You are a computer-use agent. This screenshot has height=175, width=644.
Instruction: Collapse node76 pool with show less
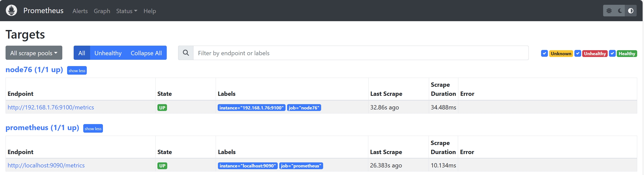[77, 71]
